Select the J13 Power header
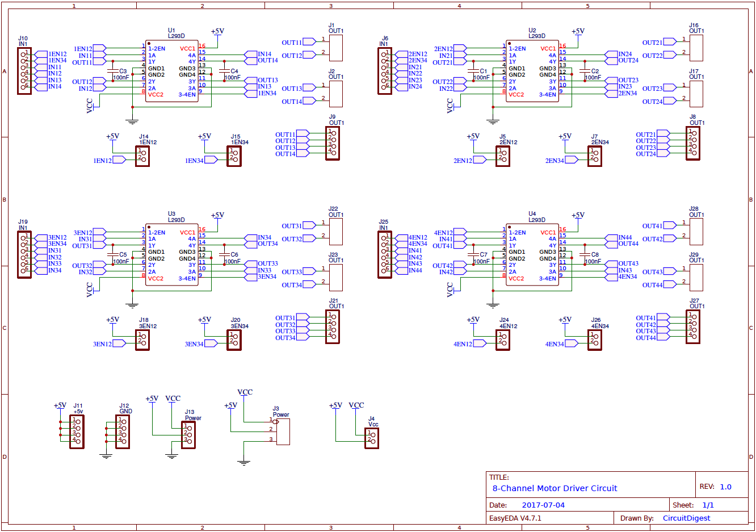Image resolution: width=756 pixels, height=532 pixels. point(188,435)
